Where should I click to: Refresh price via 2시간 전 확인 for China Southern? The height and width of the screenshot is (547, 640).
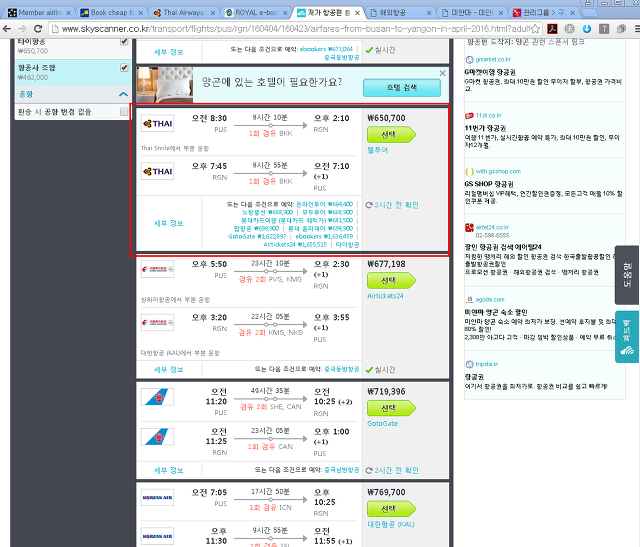point(392,470)
